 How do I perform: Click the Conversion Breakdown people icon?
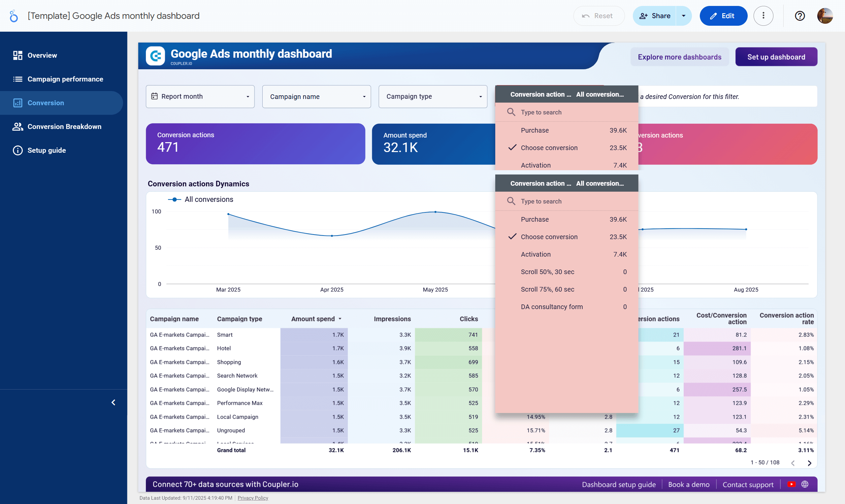pyautogui.click(x=18, y=127)
